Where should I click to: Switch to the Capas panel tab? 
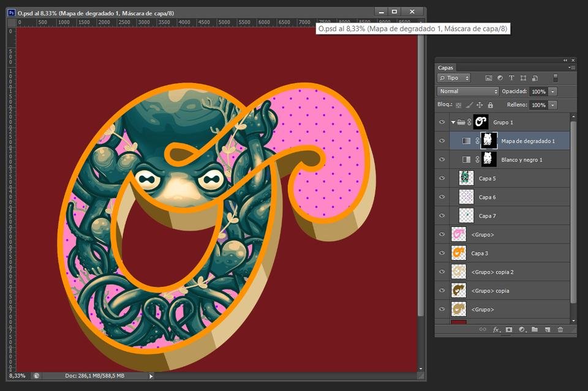pyautogui.click(x=445, y=68)
